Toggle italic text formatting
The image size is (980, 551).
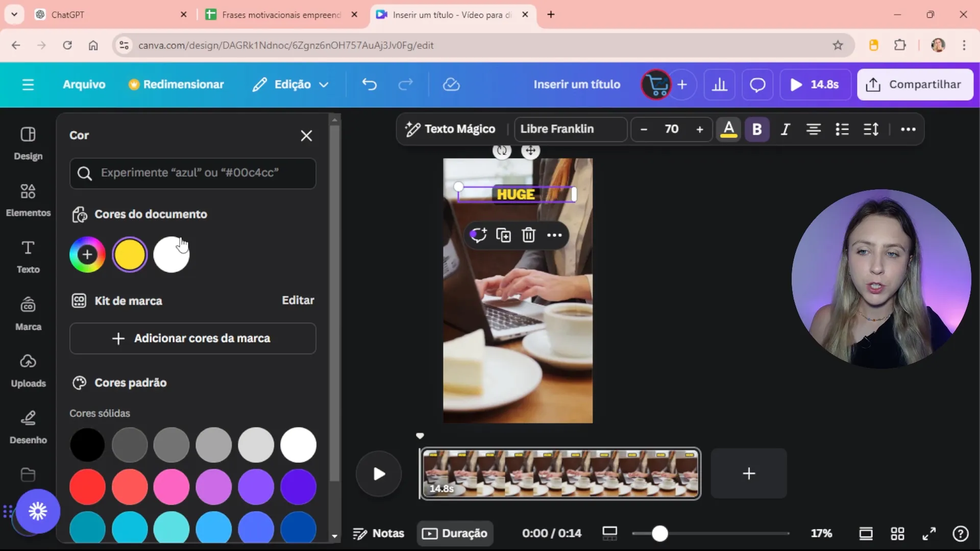785,130
